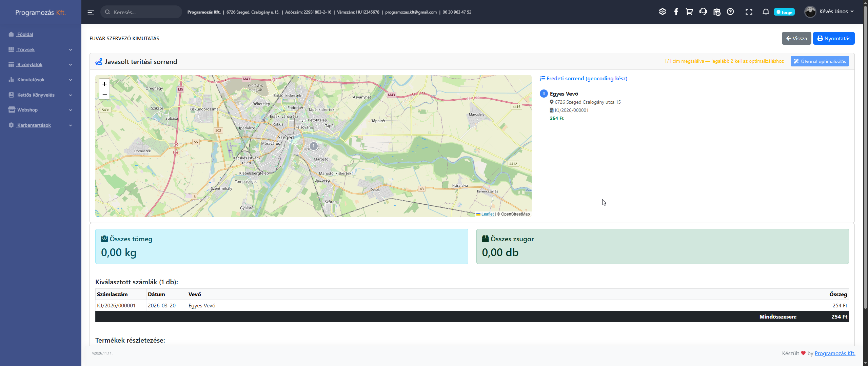Zoom out on the map
The height and width of the screenshot is (366, 868).
tap(104, 94)
